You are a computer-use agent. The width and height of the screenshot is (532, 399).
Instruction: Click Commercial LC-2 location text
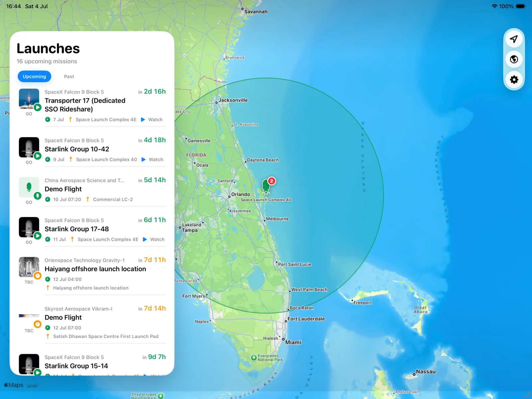pyautogui.click(x=113, y=199)
